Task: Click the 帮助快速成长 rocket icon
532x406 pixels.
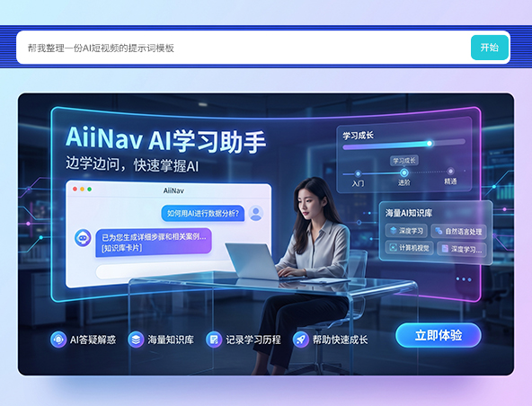Action: (x=301, y=340)
